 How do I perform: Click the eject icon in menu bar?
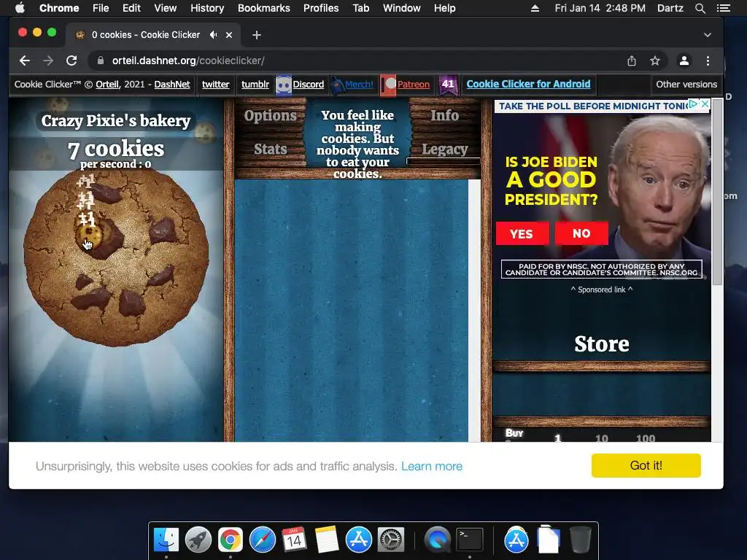click(x=535, y=8)
